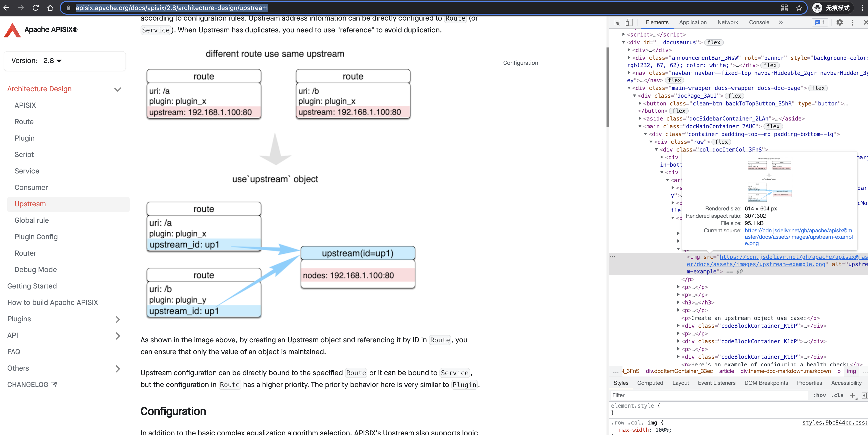
Task: Open DevTools three-dot customize menu
Action: pos(852,22)
